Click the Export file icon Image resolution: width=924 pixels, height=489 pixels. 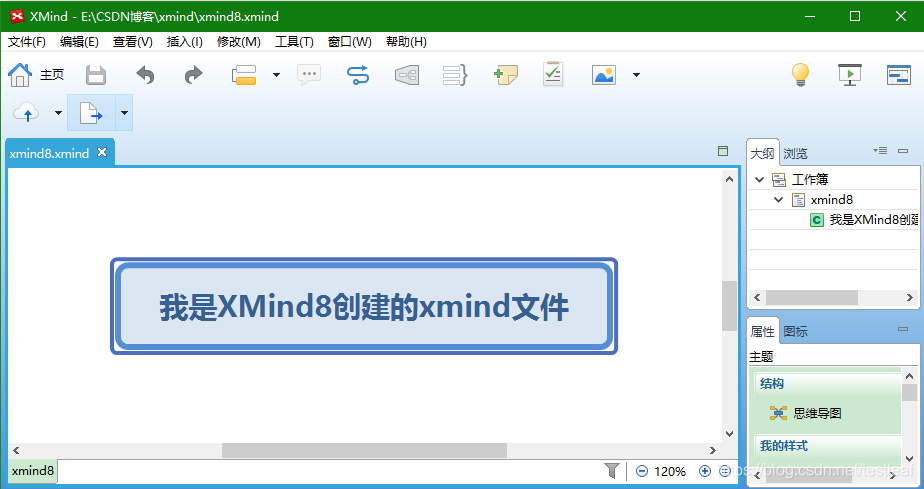[91, 113]
